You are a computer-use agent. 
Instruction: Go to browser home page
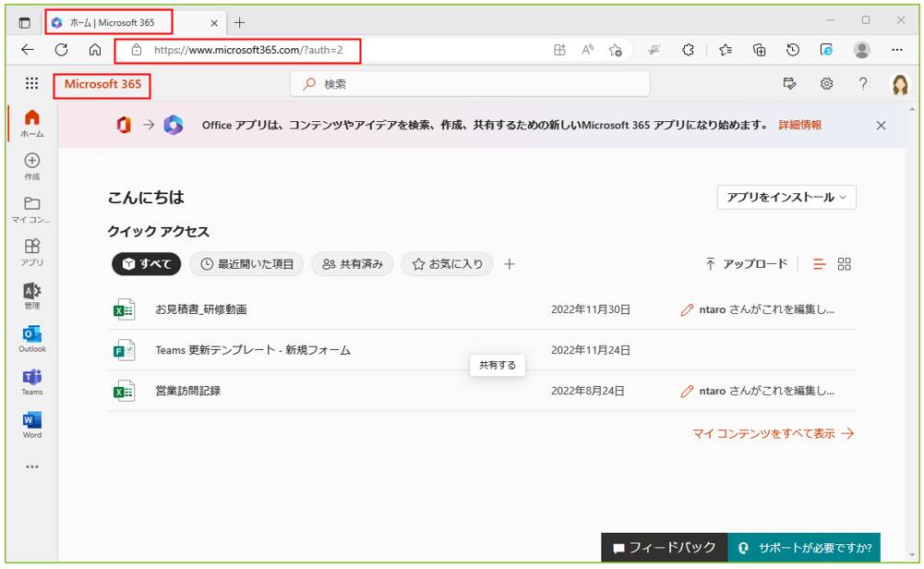[95, 50]
